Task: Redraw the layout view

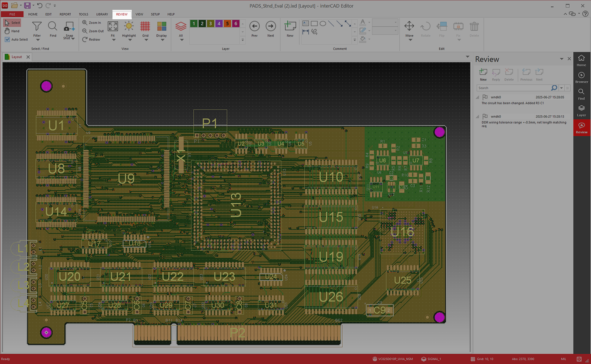Action: pyautogui.click(x=91, y=39)
